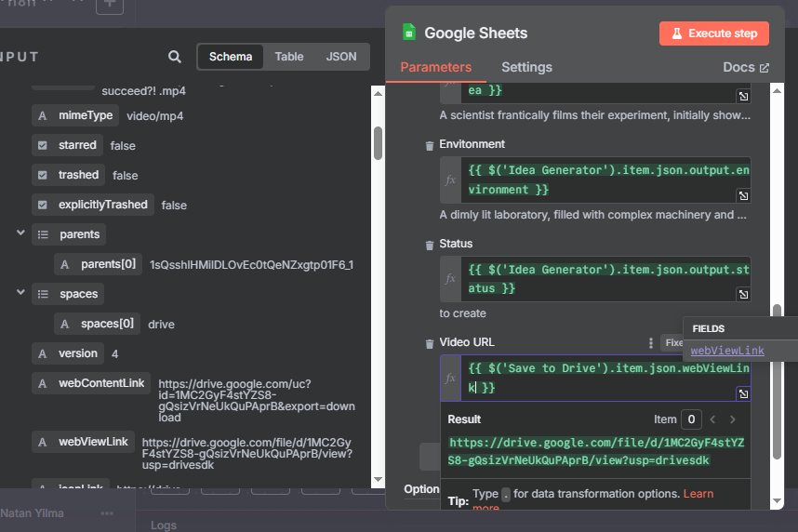Click the fx icon in Envitonment expression
Viewport: 798px width, 532px height.
(450, 180)
